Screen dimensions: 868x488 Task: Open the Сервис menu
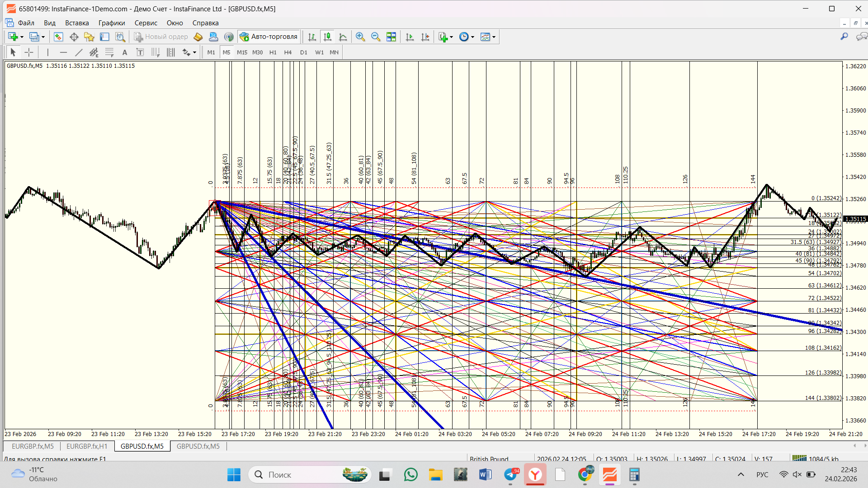(x=146, y=23)
